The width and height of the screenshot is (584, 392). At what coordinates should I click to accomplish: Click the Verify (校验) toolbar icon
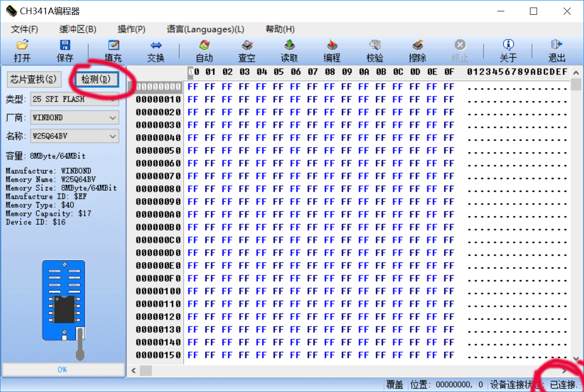pos(375,45)
